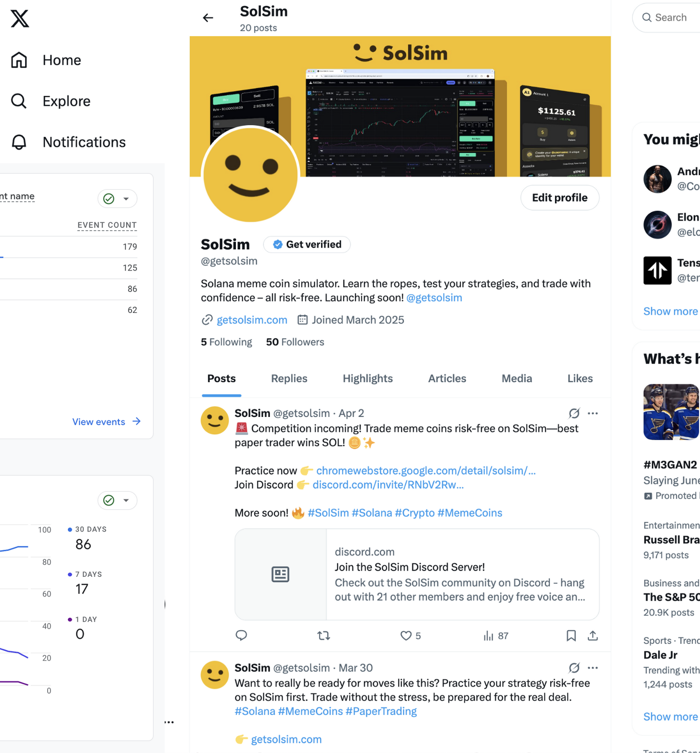Click the #MemeCoins hashtag in Apr 2 post
The width and height of the screenshot is (700, 753).
[470, 513]
